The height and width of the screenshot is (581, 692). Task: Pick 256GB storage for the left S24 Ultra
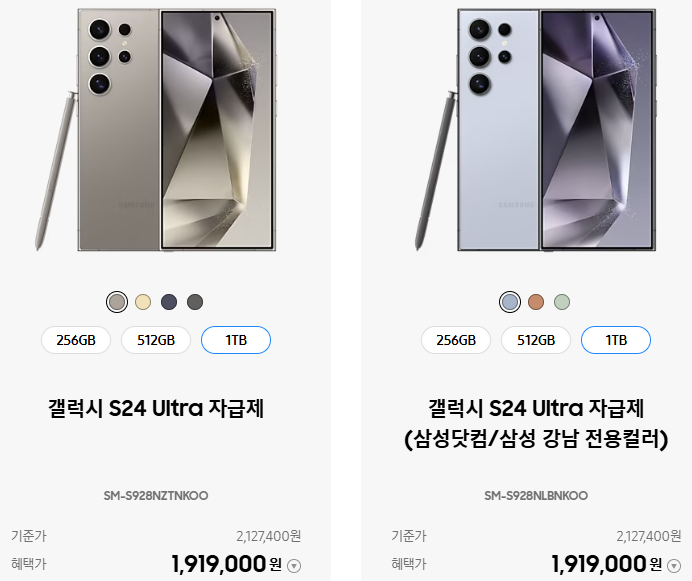[x=76, y=340]
